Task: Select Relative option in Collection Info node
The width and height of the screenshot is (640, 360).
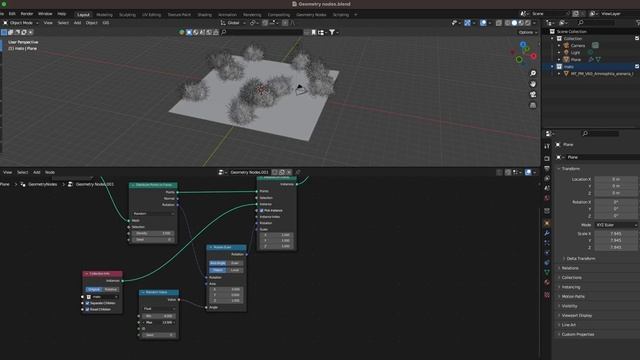Action: point(111,289)
